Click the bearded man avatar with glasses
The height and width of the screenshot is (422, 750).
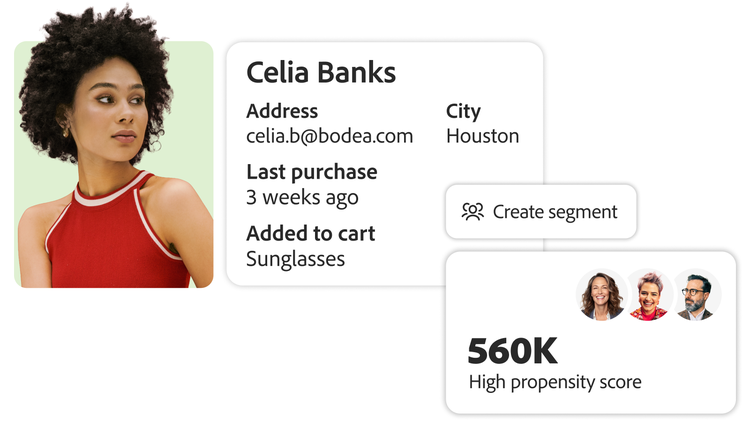tap(696, 295)
